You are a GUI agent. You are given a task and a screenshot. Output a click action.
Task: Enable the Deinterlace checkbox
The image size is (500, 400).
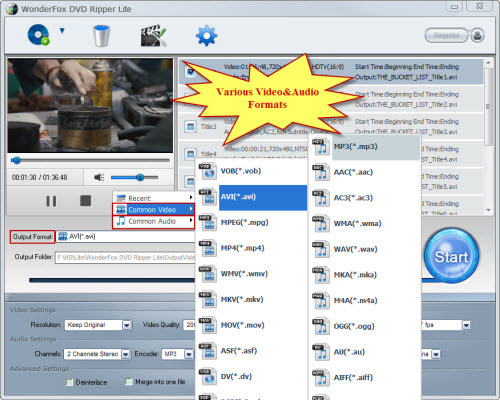point(69,382)
